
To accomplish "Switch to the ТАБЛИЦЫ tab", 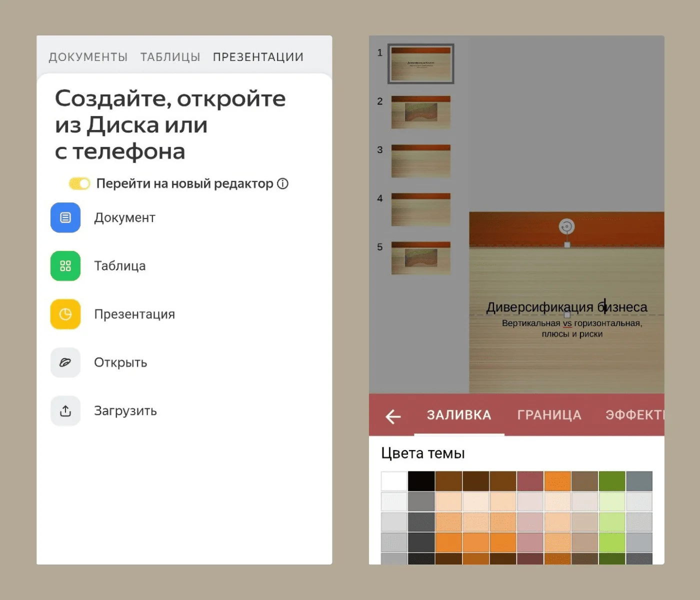I will pos(170,57).
